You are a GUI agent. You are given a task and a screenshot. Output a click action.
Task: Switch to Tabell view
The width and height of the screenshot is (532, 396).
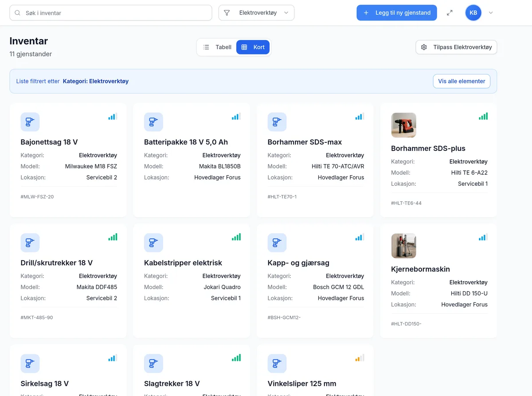[x=217, y=47]
